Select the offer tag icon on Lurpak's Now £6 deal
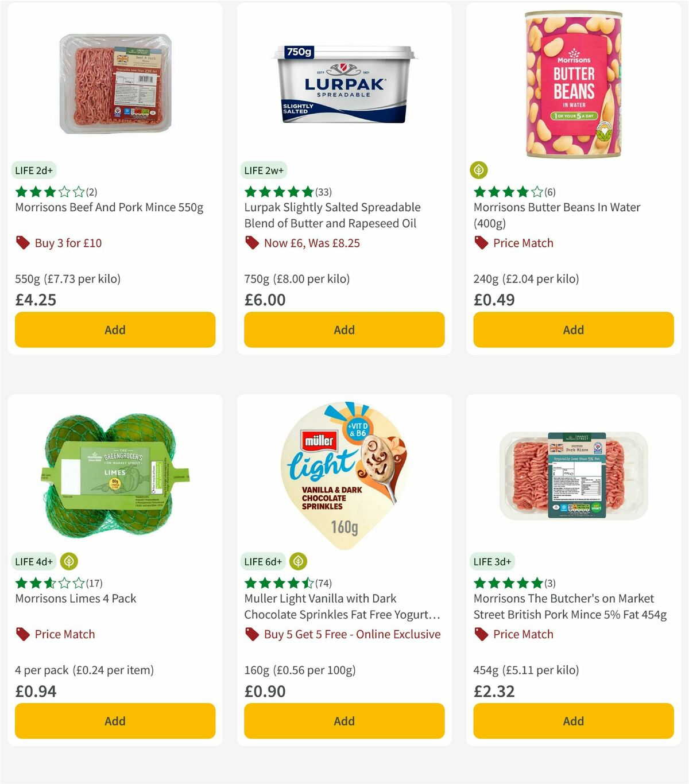 point(251,243)
